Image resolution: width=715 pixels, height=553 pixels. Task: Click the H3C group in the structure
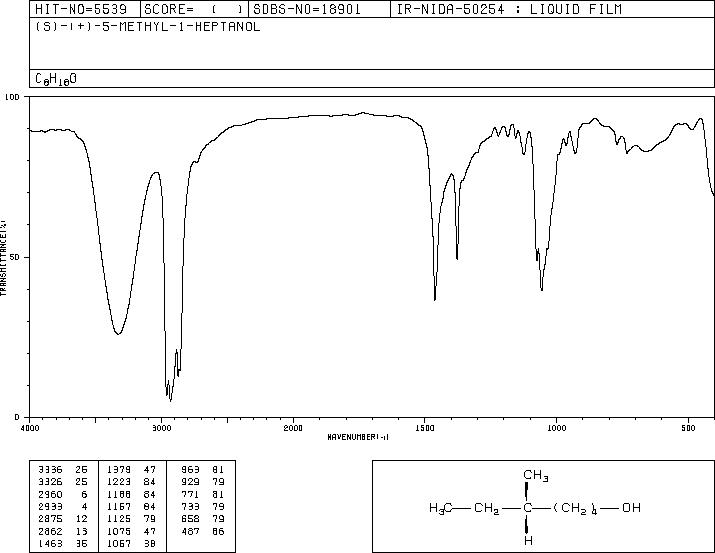pos(440,508)
